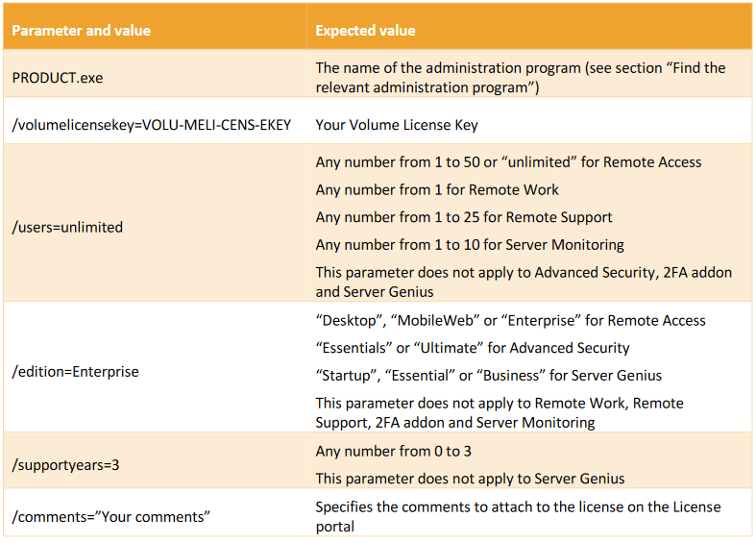Click the /supportyears=3 parameter

(x=63, y=464)
